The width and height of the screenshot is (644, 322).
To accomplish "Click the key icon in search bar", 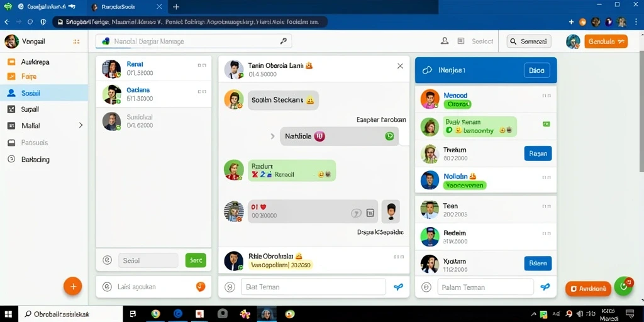I will point(284,41).
